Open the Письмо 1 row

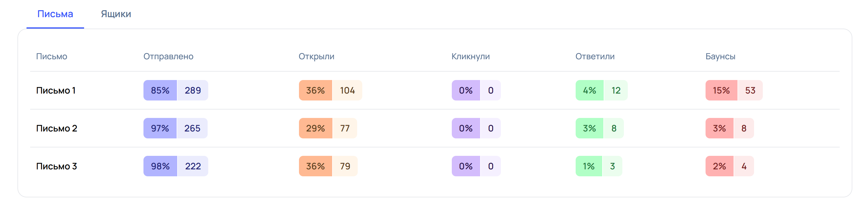[435, 90]
